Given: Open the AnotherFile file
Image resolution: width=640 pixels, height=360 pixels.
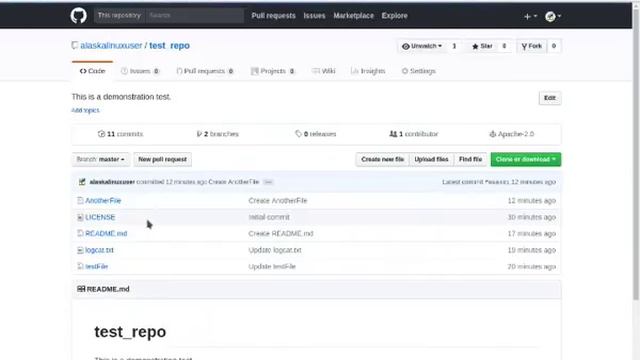Looking at the screenshot, I should [x=103, y=200].
